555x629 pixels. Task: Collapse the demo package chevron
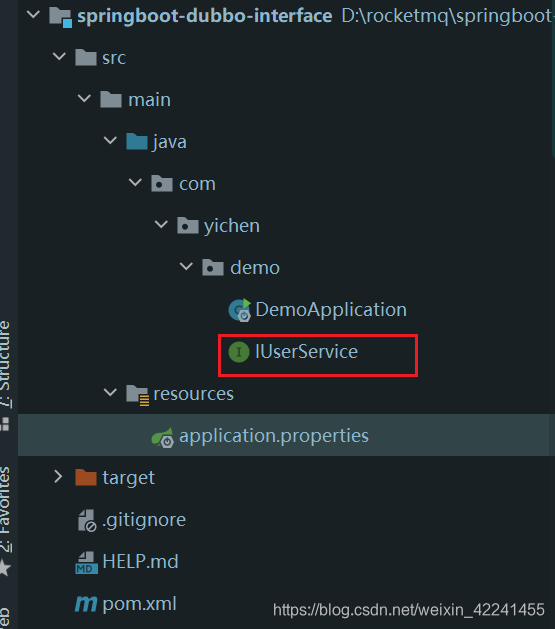tap(186, 266)
